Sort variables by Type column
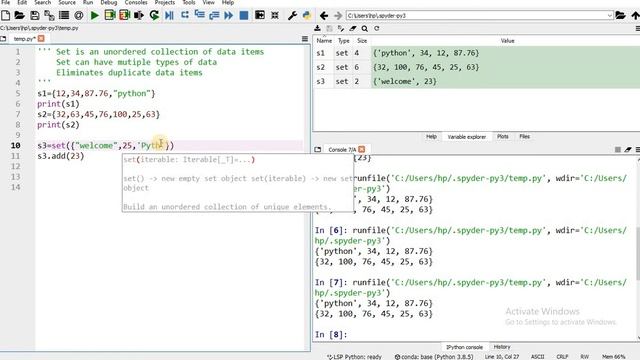640x360 pixels. (x=344, y=41)
